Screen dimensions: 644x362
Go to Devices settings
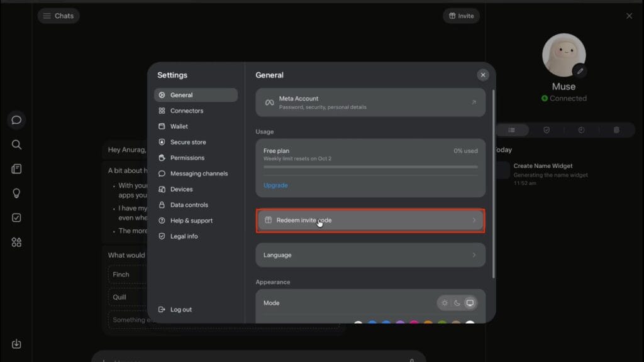[x=196, y=189]
